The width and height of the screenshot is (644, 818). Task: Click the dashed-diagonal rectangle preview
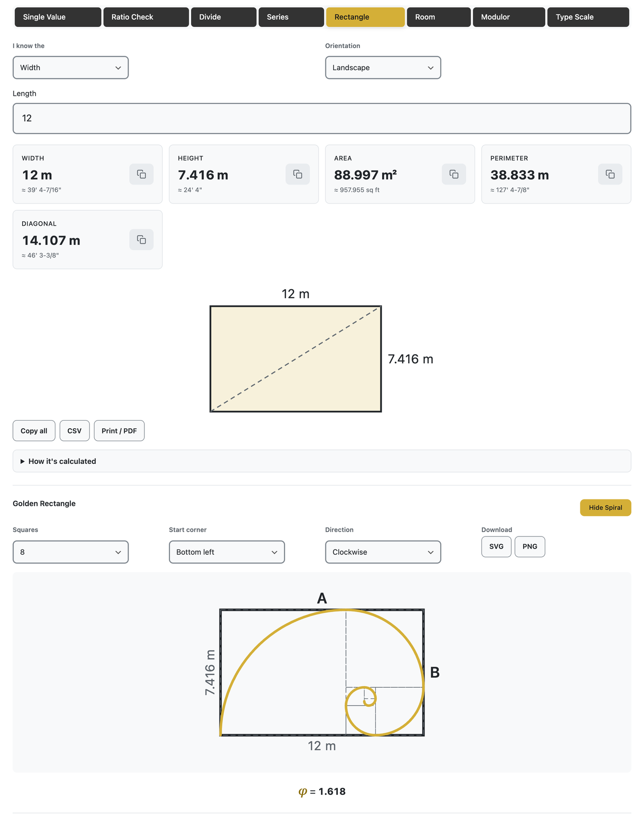[296, 359]
